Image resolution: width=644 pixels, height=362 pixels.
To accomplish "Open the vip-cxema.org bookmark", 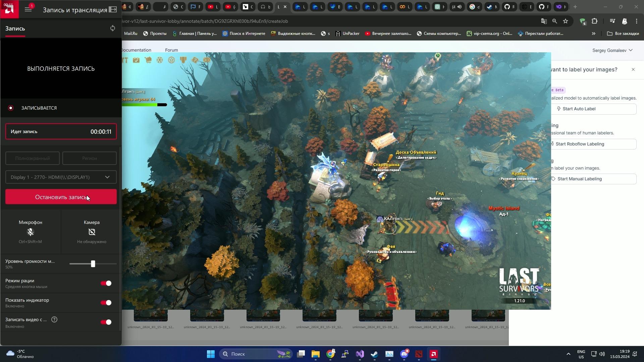I will [489, 34].
